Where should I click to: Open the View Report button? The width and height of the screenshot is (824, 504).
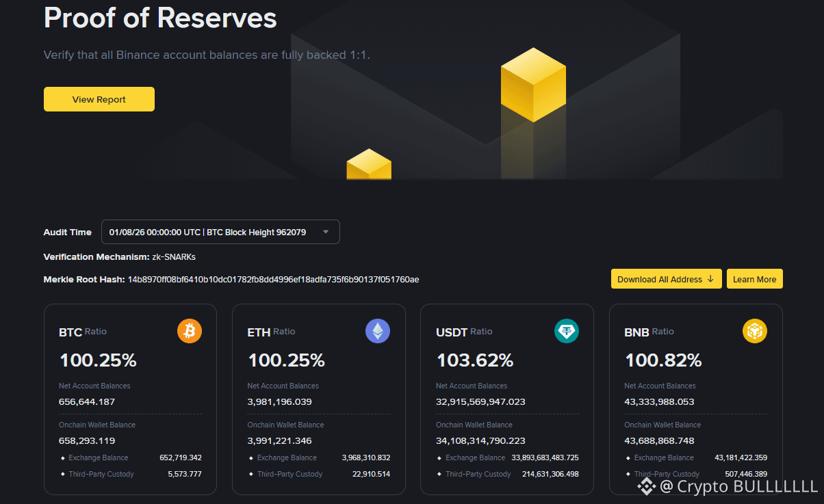[x=99, y=99]
